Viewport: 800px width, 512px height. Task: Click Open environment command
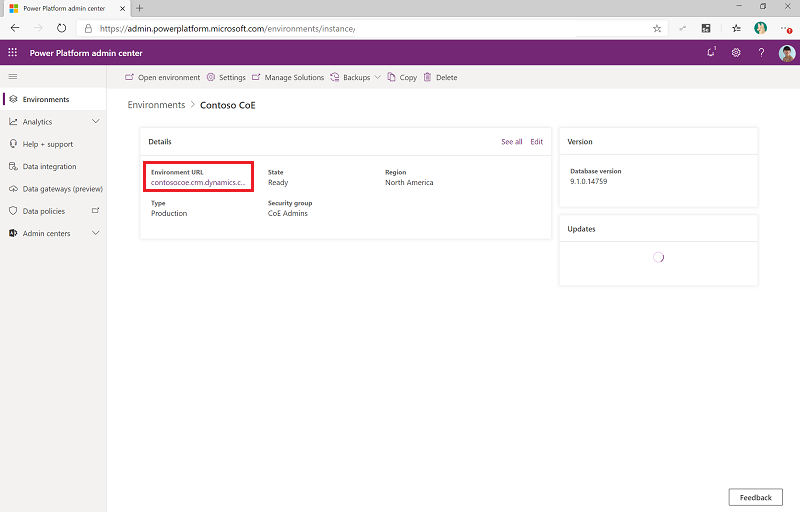point(163,78)
